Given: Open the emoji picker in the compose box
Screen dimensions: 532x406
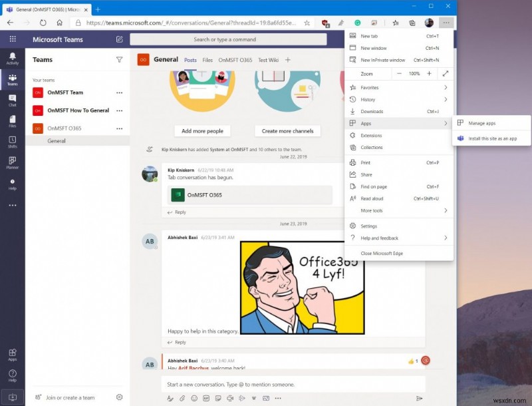Looking at the screenshot, I should (x=194, y=397).
